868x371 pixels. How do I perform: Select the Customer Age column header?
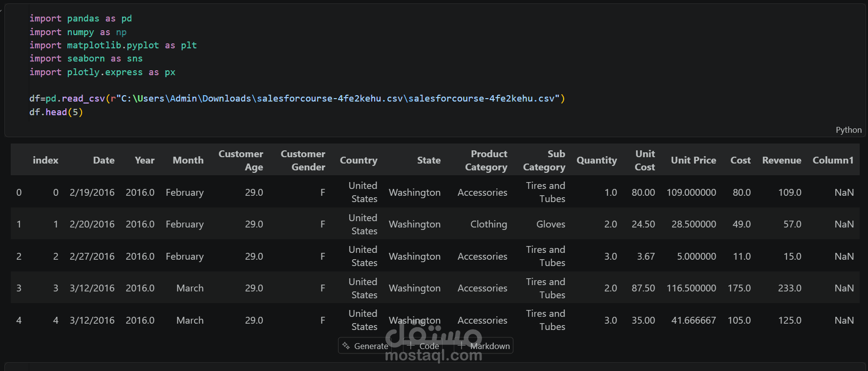tap(241, 160)
